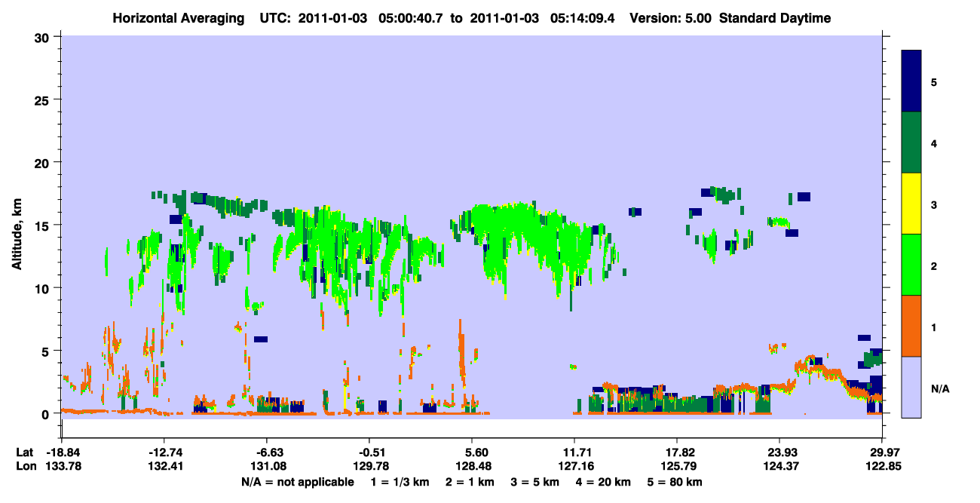
Task: Click the dark green level 4 color swatch
Action: (911, 143)
